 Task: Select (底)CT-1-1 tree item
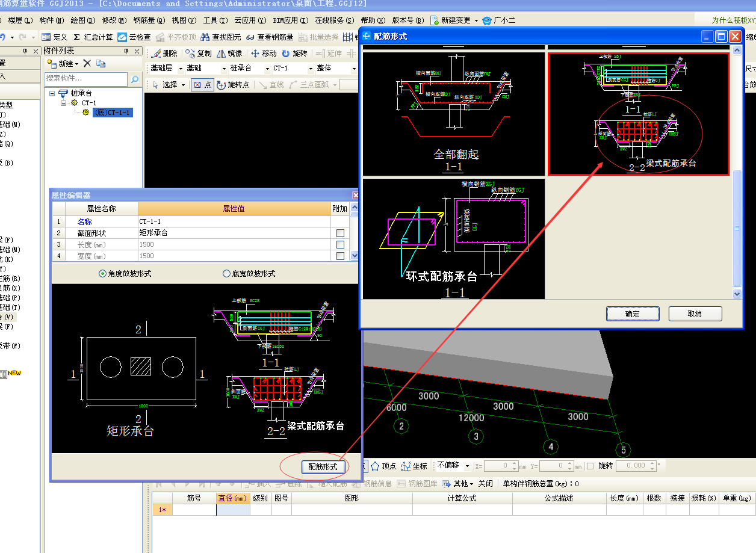(111, 113)
